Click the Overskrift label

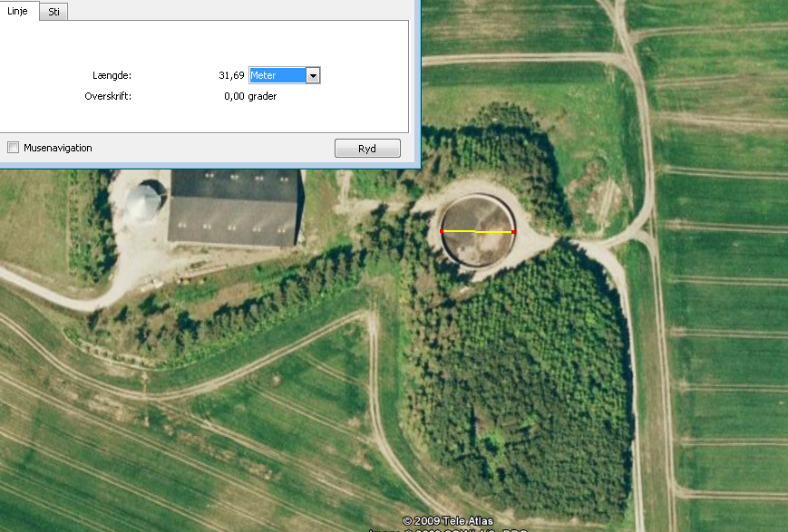point(108,96)
